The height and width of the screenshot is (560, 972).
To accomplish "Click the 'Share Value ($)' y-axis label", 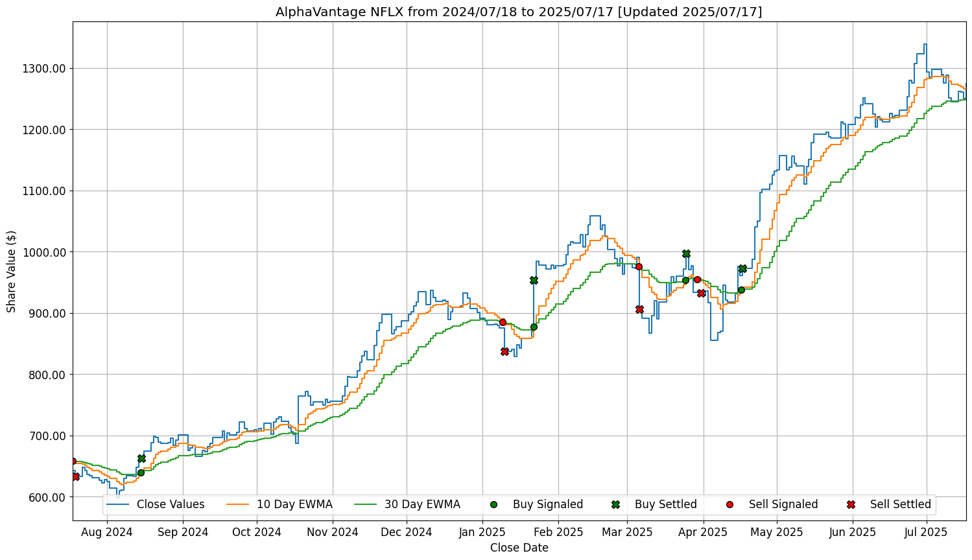I will (11, 271).
